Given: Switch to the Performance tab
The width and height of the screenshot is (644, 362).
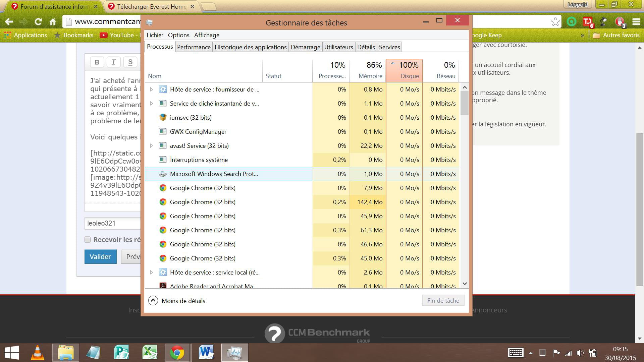Looking at the screenshot, I should point(194,47).
